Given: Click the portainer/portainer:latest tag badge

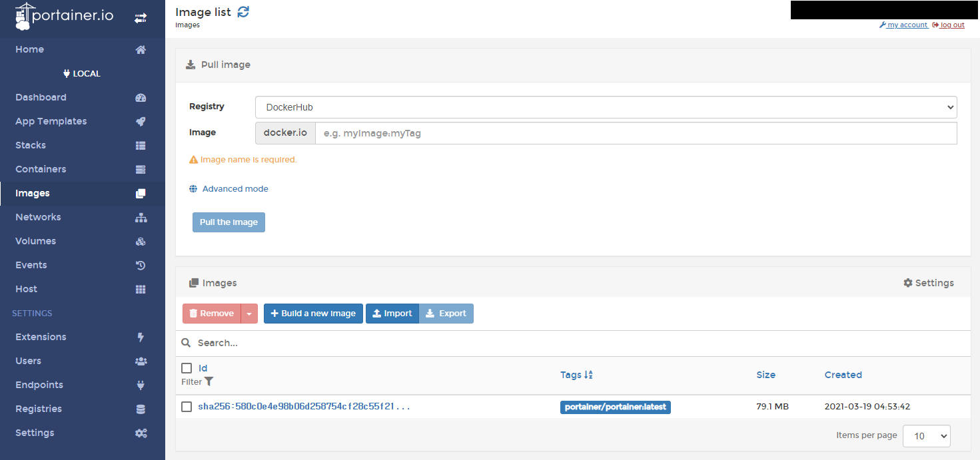Looking at the screenshot, I should click(x=616, y=407).
